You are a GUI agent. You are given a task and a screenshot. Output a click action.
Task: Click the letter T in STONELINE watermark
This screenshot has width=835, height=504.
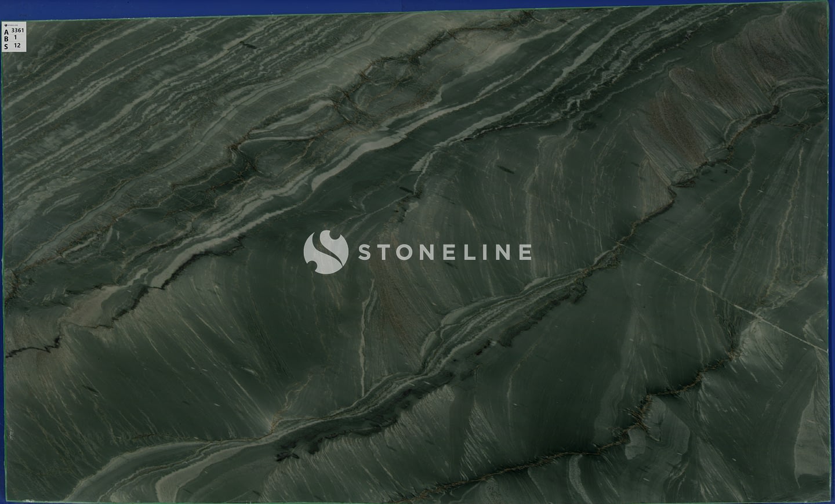tap(386, 252)
